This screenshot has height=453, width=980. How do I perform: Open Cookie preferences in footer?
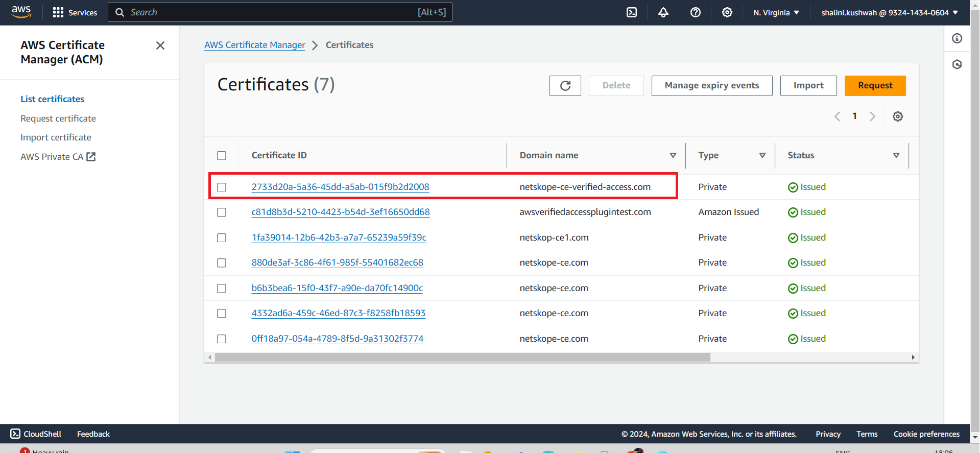(x=926, y=434)
